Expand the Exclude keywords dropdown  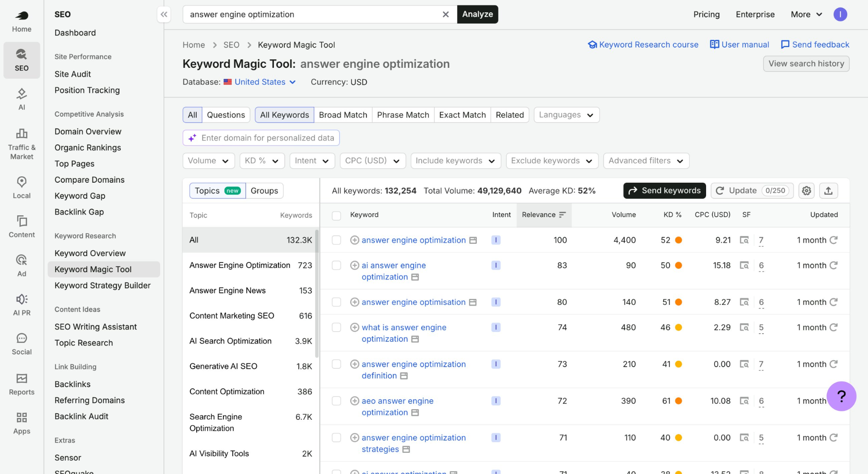click(x=552, y=161)
